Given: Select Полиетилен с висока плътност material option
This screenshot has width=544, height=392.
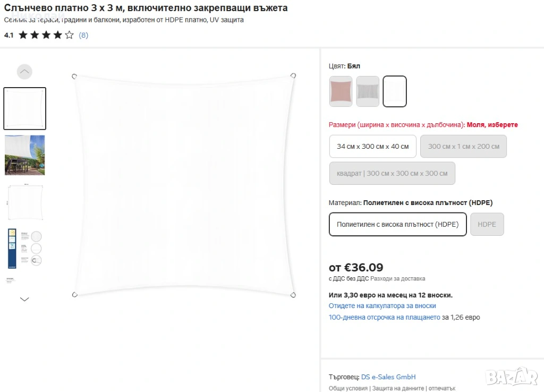Looking at the screenshot, I should [397, 225].
